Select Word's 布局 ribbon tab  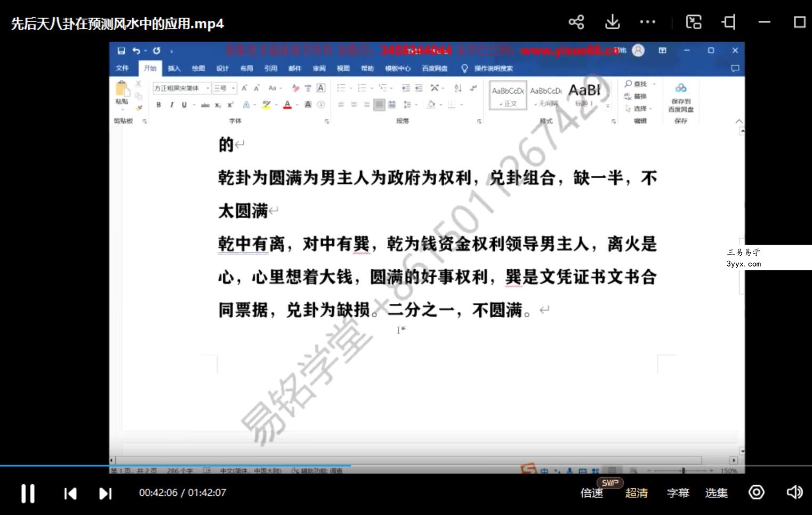[246, 68]
